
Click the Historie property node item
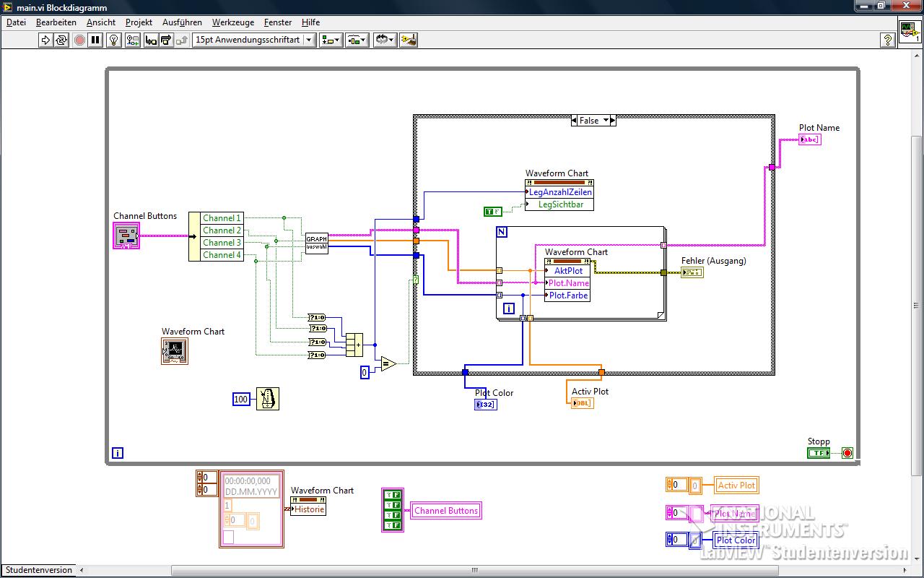point(310,509)
